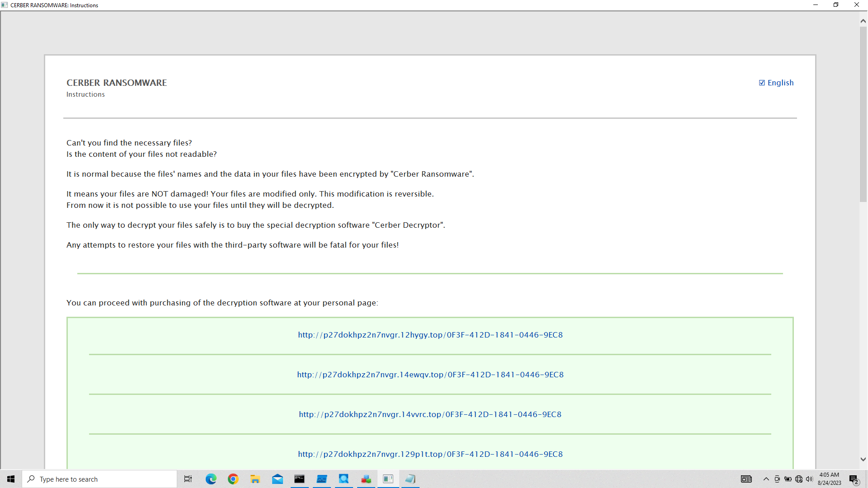
Task: Click the CERBER RANSOMWARE heading text
Action: [x=117, y=83]
